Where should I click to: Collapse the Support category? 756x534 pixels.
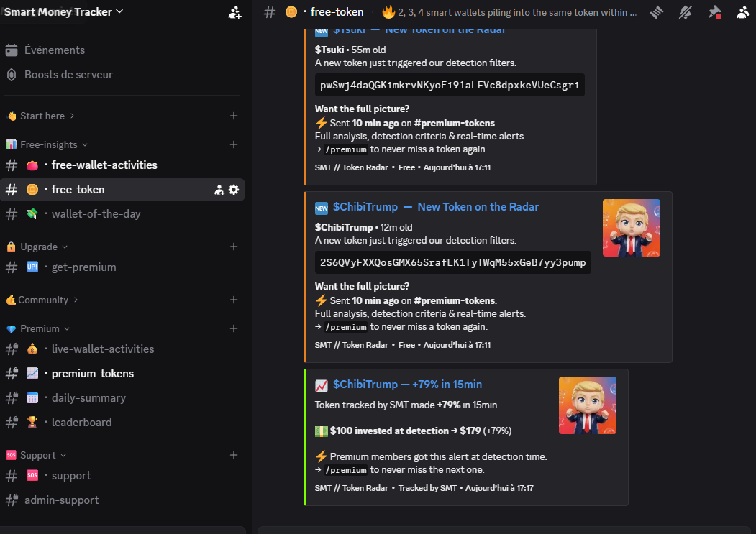tap(37, 456)
